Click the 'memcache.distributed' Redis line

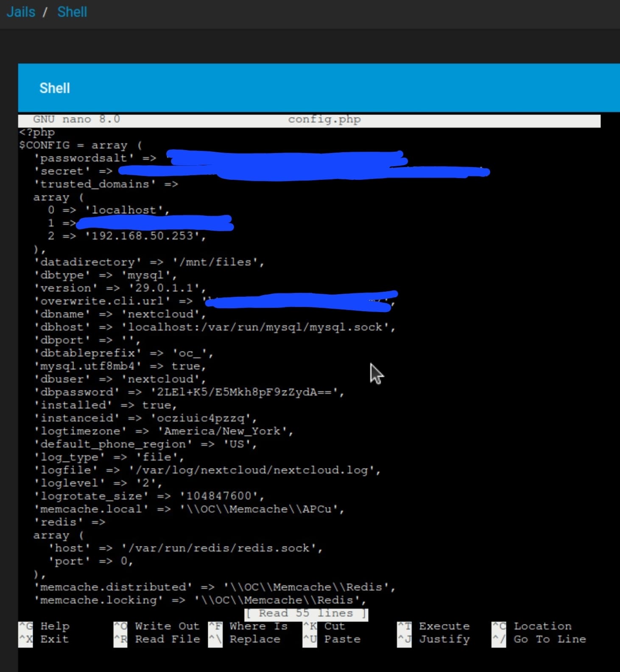(x=215, y=587)
